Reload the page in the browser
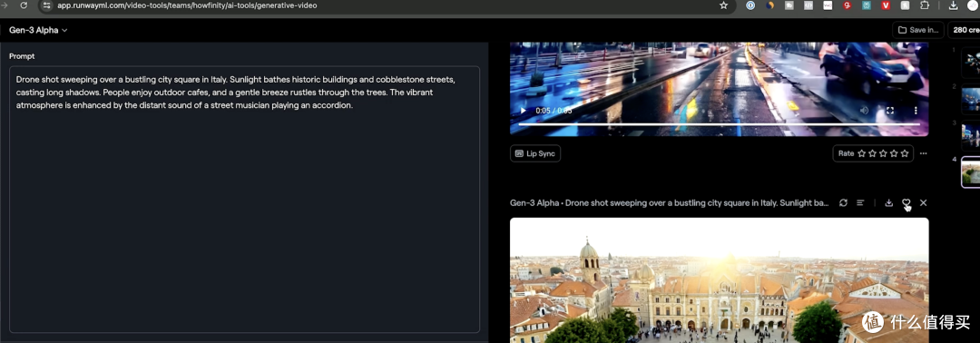Screen dimensions: 980x343 (x=23, y=5)
